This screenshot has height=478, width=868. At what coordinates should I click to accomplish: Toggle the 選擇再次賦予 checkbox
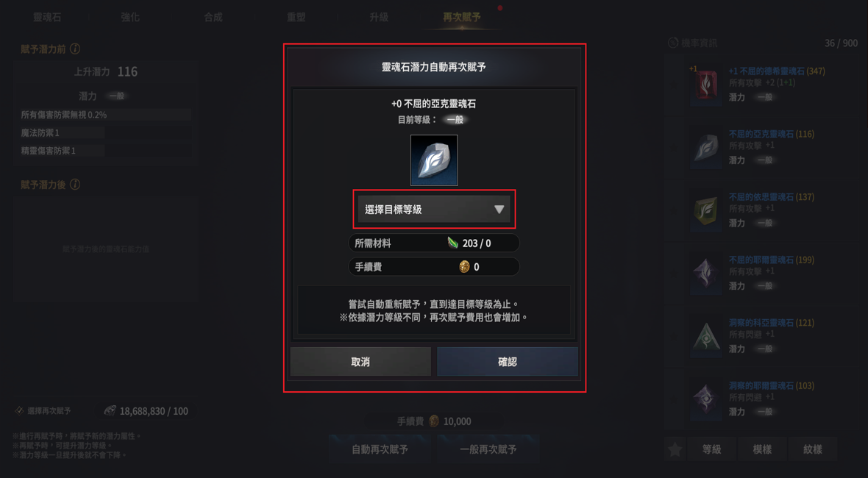click(x=19, y=410)
